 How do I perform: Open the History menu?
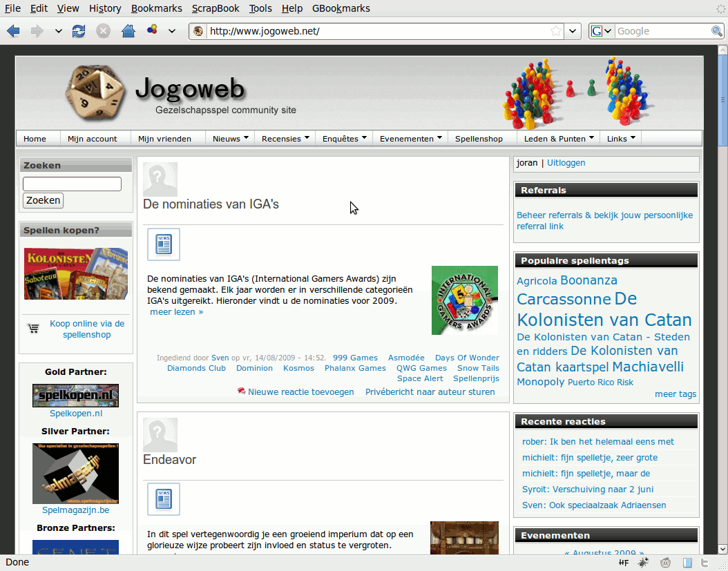(105, 8)
